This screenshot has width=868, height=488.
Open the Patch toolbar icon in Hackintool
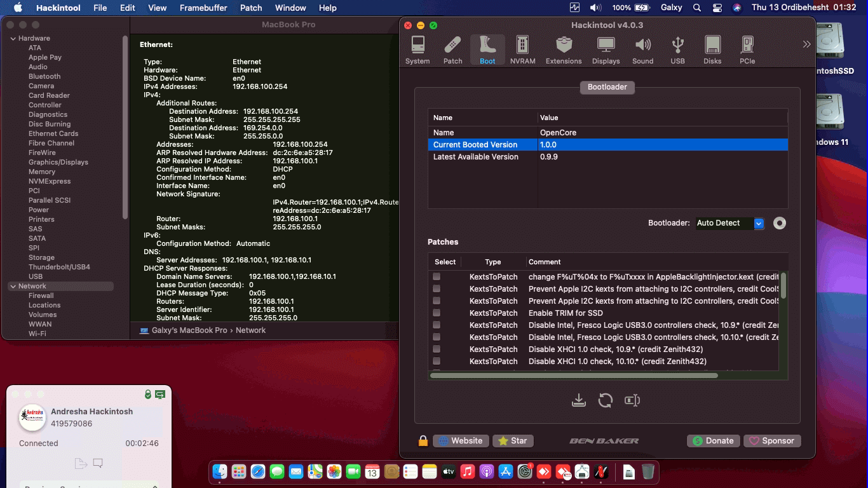point(452,50)
